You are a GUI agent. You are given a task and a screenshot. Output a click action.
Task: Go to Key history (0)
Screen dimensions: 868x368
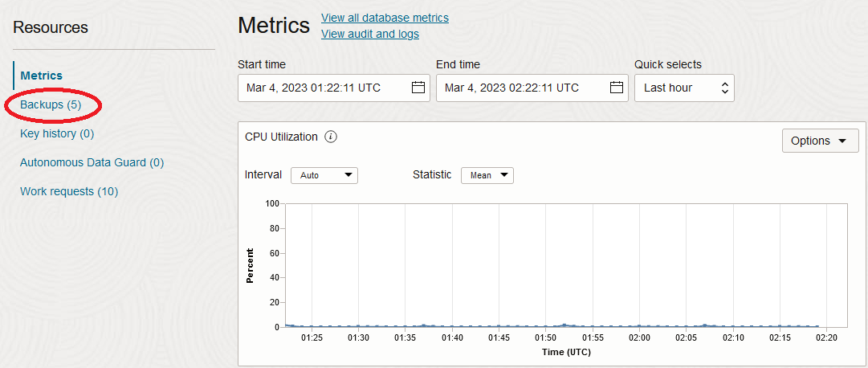(x=57, y=133)
